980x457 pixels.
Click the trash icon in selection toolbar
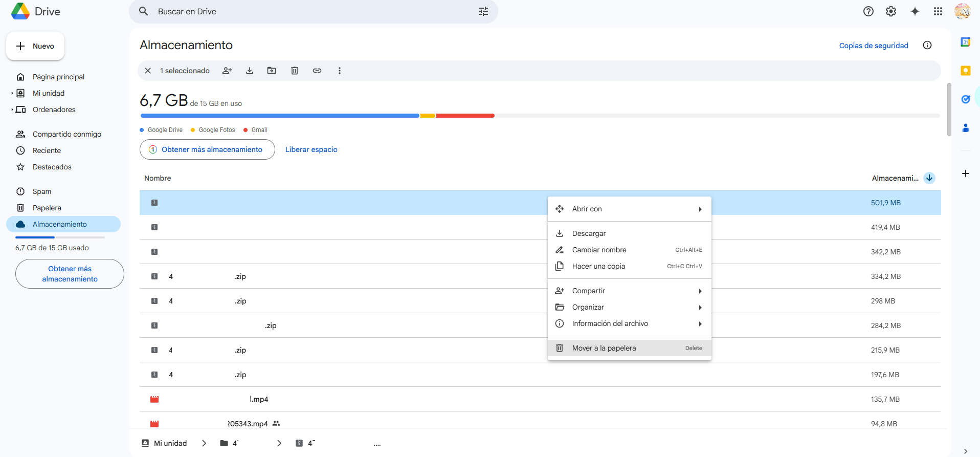coord(295,71)
